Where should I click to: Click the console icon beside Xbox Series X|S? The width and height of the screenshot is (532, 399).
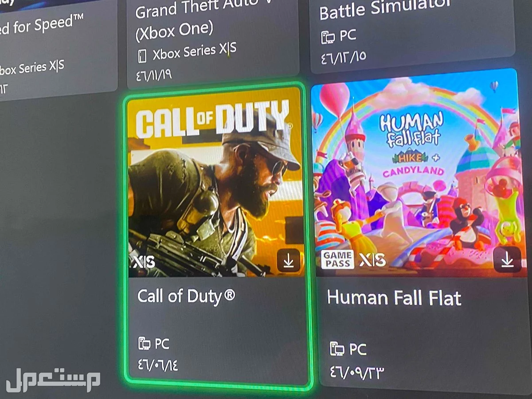pos(141,56)
